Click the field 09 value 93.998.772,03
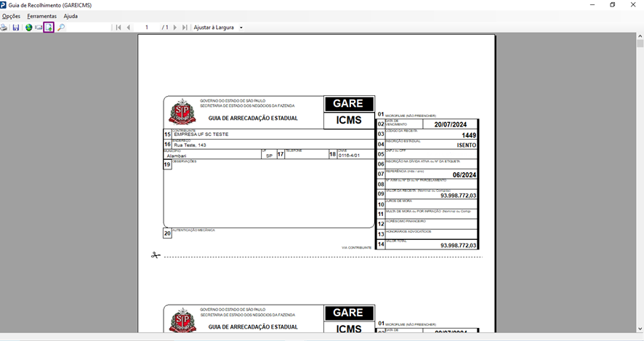644x341 pixels. click(x=459, y=196)
